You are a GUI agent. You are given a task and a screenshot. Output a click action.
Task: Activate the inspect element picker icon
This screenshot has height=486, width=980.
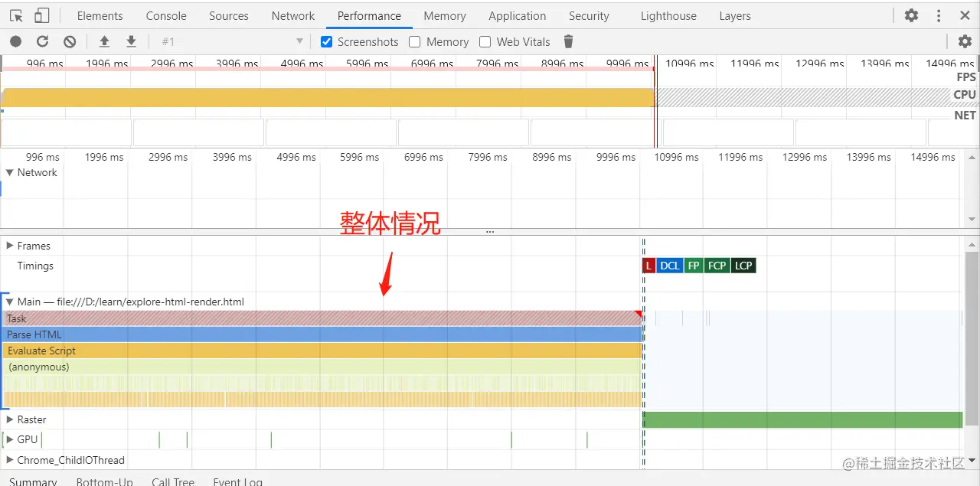(16, 15)
